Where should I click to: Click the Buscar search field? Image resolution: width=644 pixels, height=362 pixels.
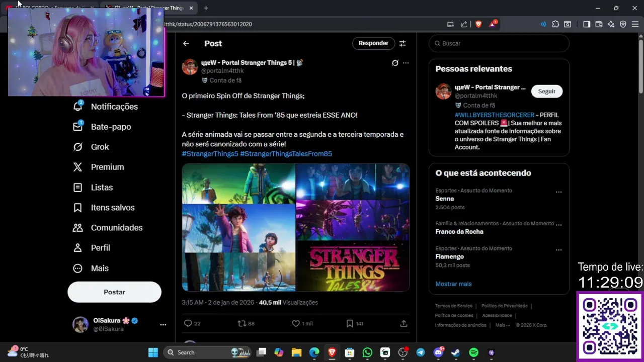pos(499,43)
